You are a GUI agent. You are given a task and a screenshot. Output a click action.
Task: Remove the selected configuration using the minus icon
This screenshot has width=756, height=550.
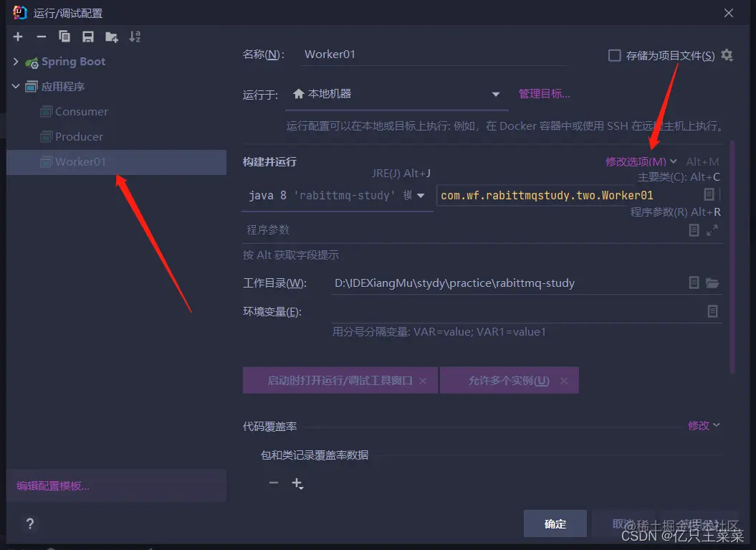41,37
